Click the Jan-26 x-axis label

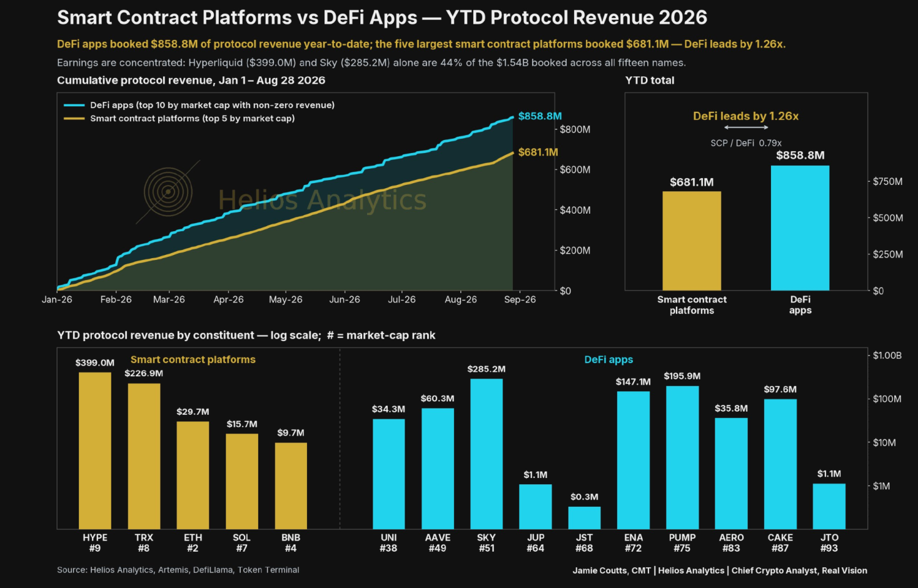[x=57, y=299]
